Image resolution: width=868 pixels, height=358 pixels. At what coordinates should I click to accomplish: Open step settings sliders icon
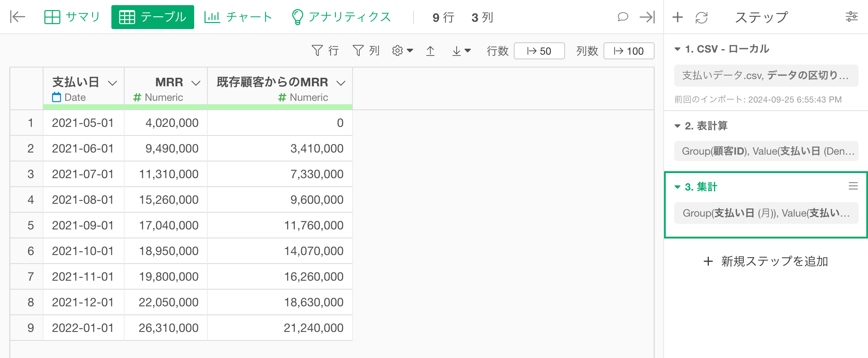[x=851, y=17]
